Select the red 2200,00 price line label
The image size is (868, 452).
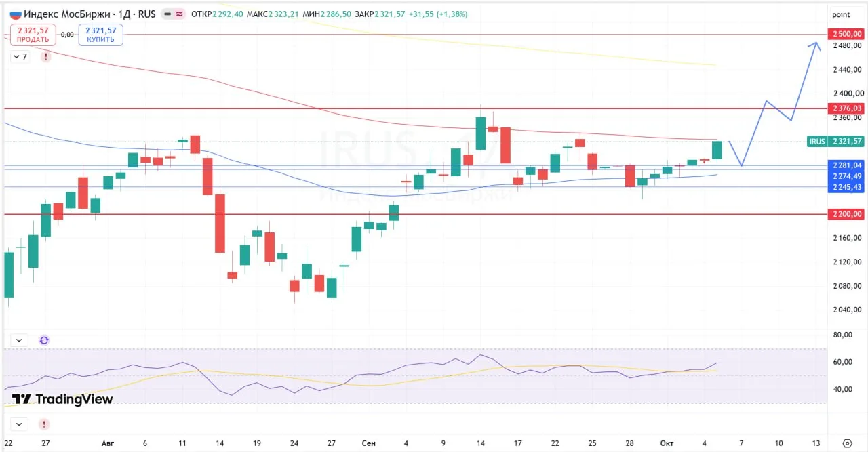coord(846,214)
